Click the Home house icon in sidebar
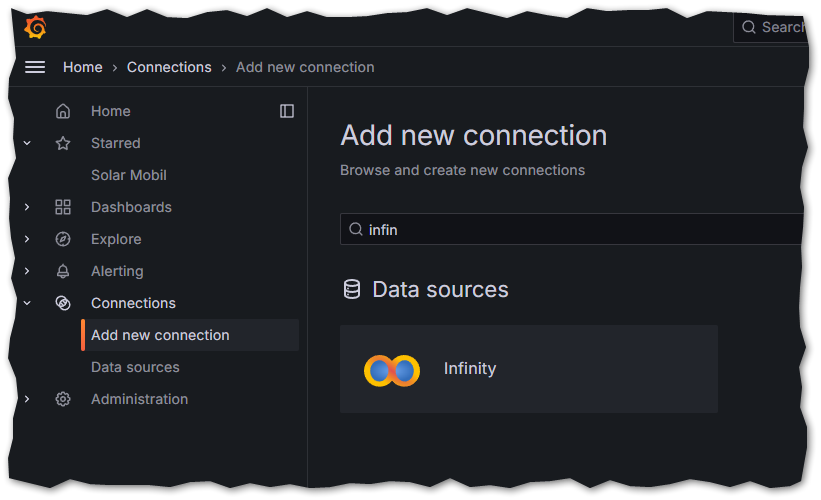 (63, 111)
